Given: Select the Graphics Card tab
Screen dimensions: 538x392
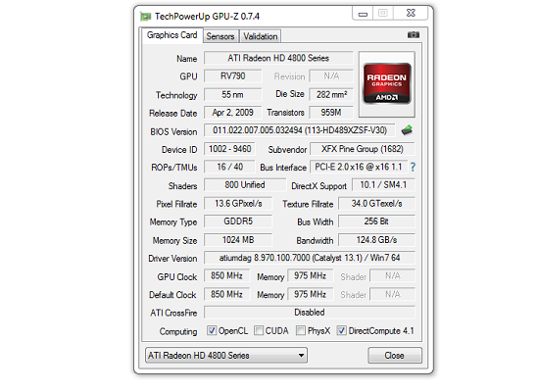Looking at the screenshot, I should 171,35.
